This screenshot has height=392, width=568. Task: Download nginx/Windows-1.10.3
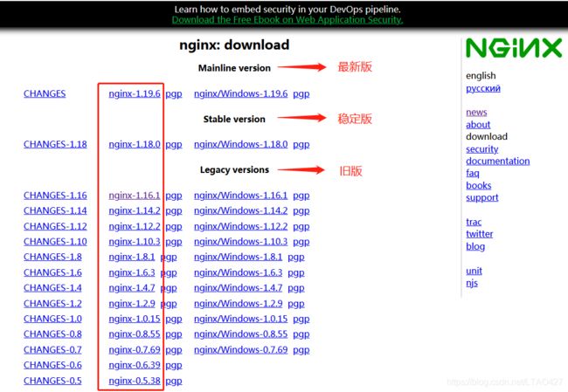[x=241, y=242]
